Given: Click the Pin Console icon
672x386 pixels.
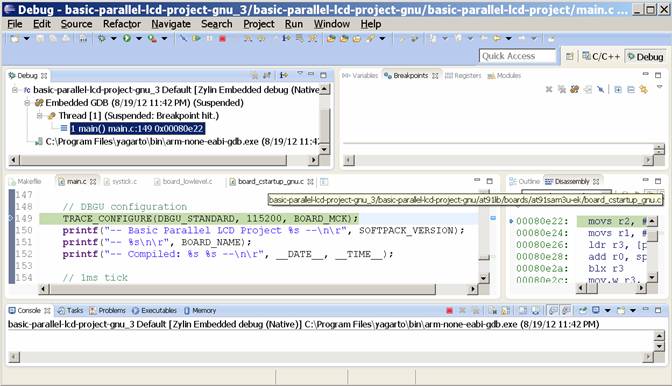Looking at the screenshot, I should click(x=582, y=310).
